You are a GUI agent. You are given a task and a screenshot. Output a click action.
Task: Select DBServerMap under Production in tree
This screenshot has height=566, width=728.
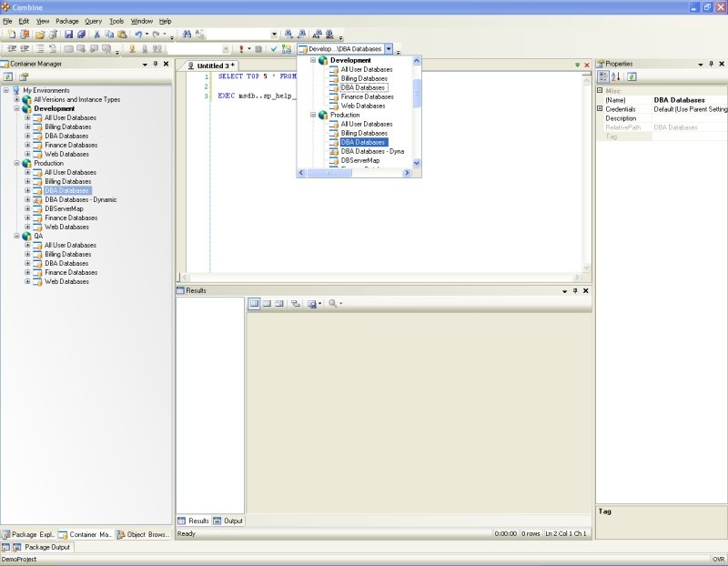tap(64, 208)
